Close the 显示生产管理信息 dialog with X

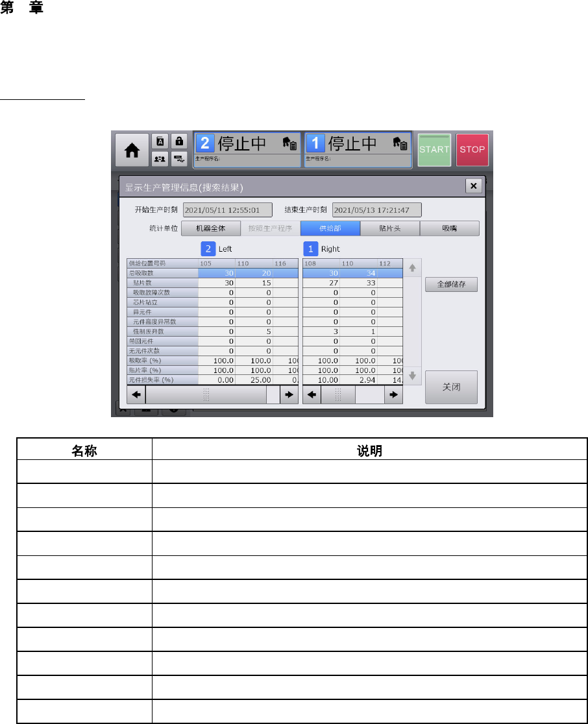coord(473,186)
